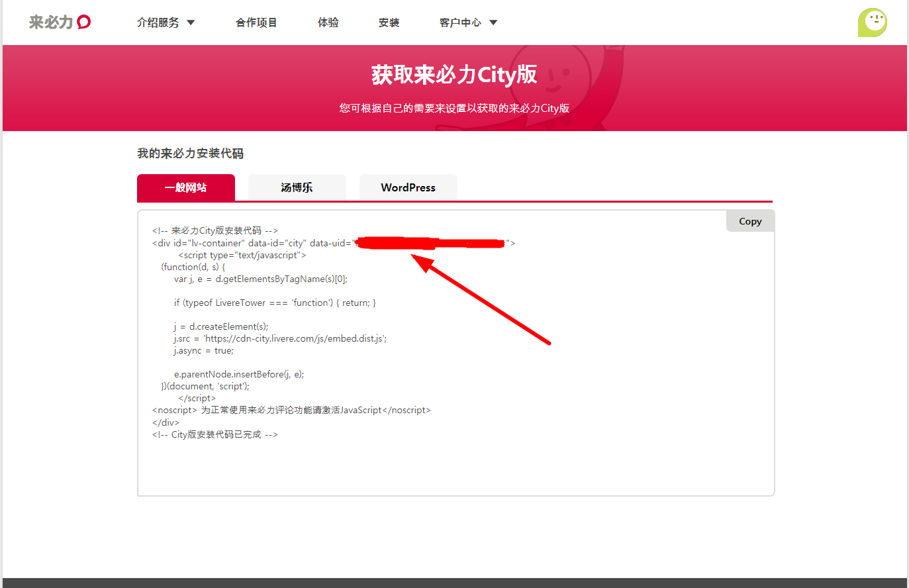909x588 pixels.
Task: Click the 我的来必力安装代码 heading
Action: click(191, 154)
